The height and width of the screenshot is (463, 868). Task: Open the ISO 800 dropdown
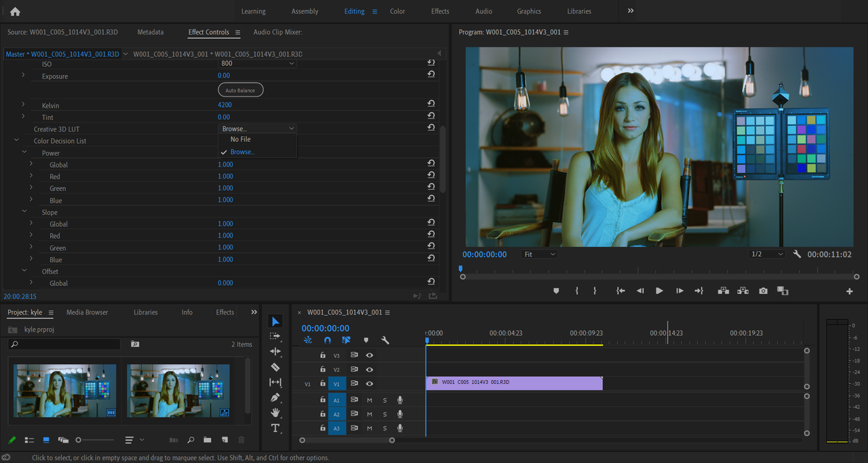[x=258, y=64]
